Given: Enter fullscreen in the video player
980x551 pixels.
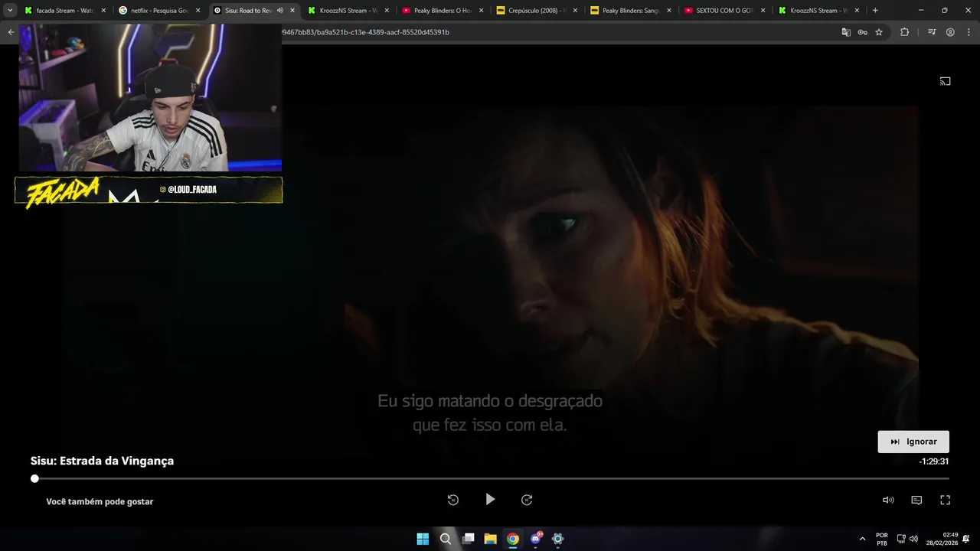Looking at the screenshot, I should tap(945, 500).
